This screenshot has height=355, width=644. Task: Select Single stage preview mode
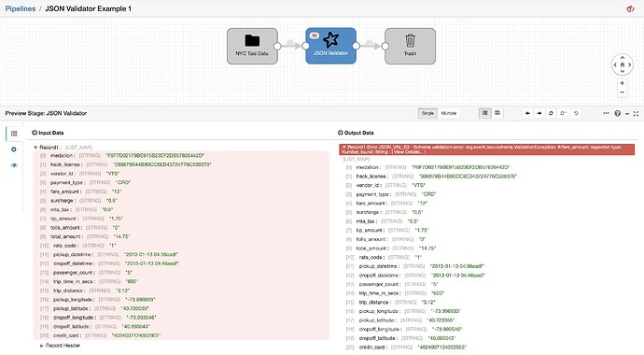coord(427,113)
